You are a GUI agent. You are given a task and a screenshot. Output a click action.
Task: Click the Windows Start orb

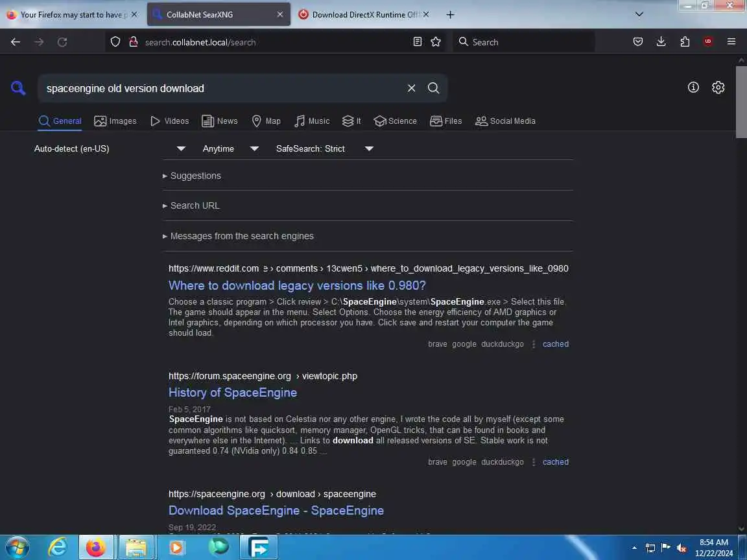(18, 548)
